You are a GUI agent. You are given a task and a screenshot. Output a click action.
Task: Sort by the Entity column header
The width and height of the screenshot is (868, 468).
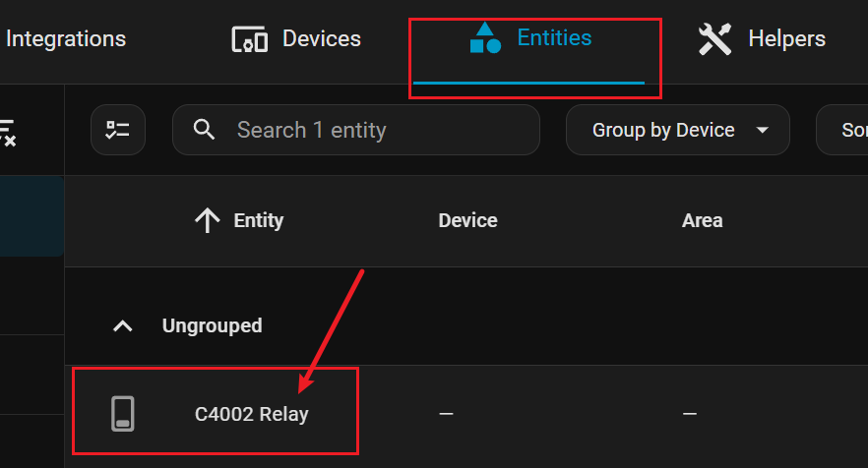(x=258, y=221)
